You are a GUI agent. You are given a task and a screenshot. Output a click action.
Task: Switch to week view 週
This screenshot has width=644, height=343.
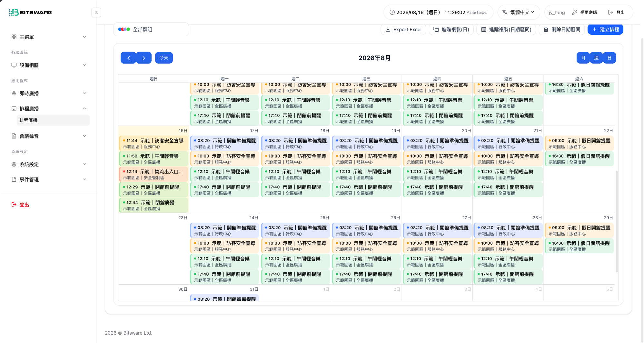tap(596, 58)
